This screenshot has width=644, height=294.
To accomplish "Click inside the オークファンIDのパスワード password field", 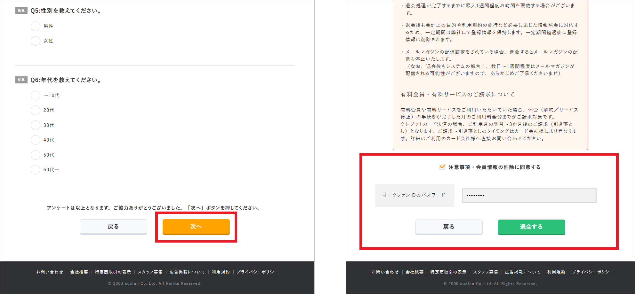I will coord(529,195).
